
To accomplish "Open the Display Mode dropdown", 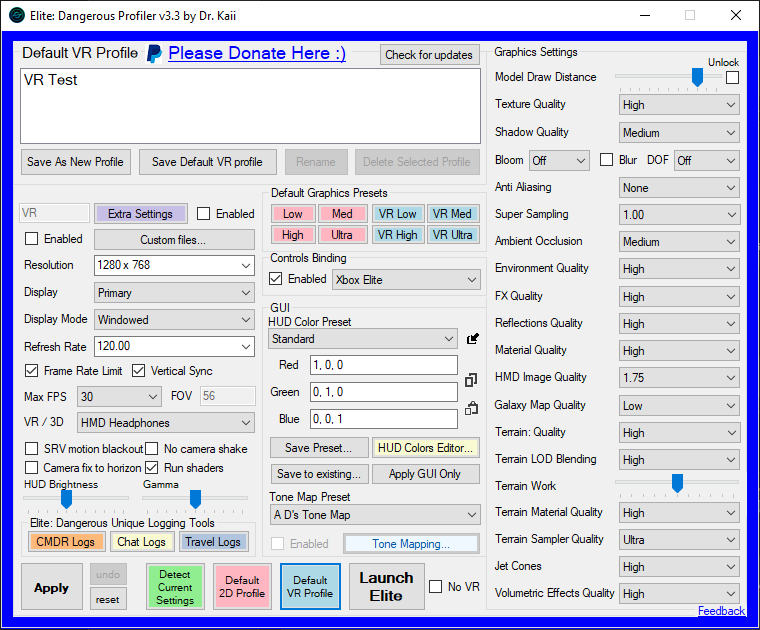I will pyautogui.click(x=174, y=320).
